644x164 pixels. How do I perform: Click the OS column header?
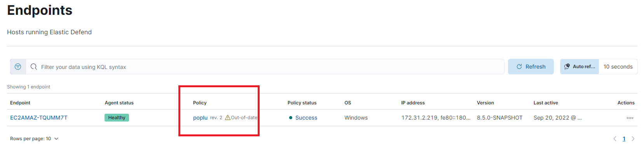348,103
